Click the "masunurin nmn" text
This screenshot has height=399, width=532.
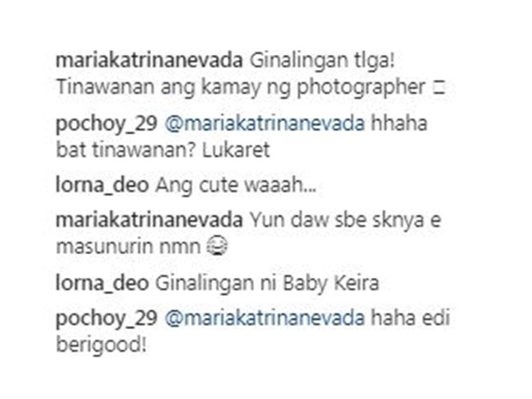[129, 247]
